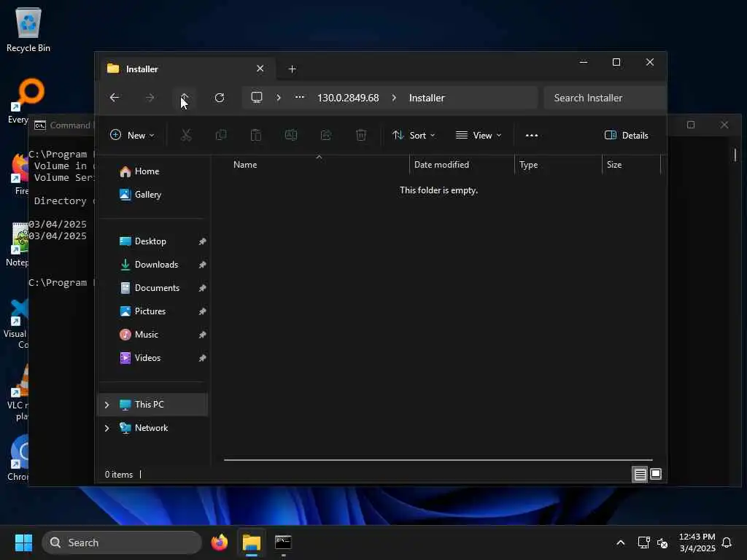The image size is (747, 560).
Task: Close the Installer tab
Action: click(x=260, y=69)
